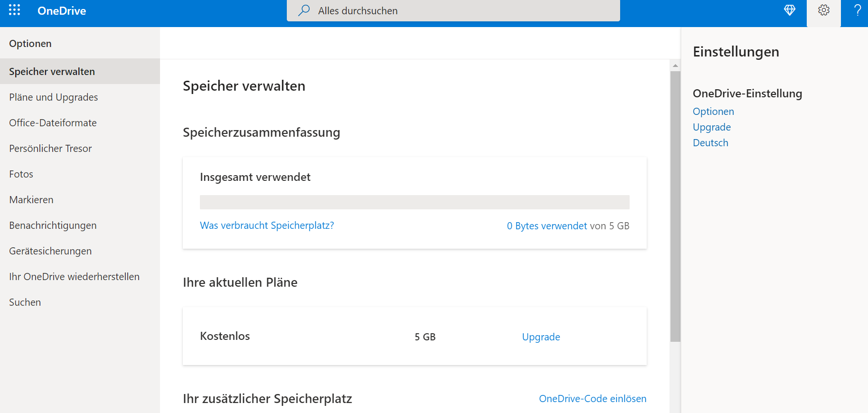Open 'Benachrichtigungen' in sidebar

(80, 225)
